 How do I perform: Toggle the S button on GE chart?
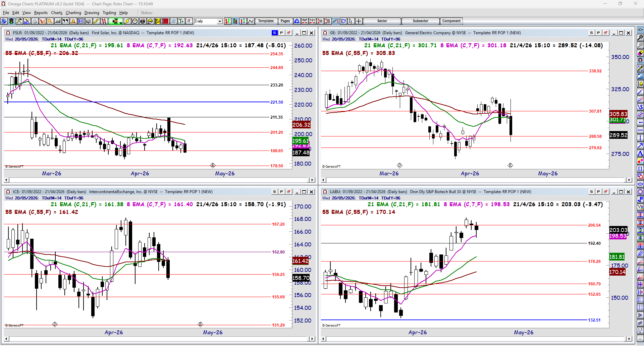point(592,33)
